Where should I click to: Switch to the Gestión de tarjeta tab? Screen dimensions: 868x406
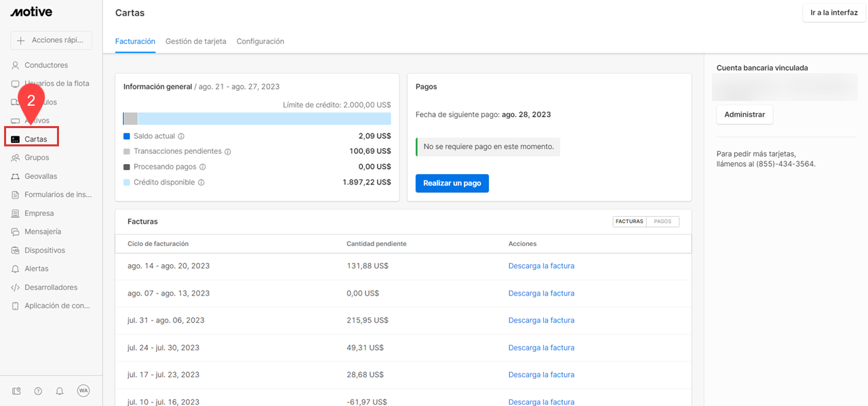[195, 41]
